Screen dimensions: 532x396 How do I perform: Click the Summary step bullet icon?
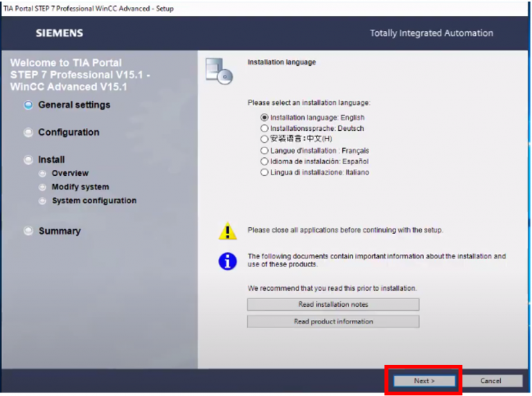28,231
